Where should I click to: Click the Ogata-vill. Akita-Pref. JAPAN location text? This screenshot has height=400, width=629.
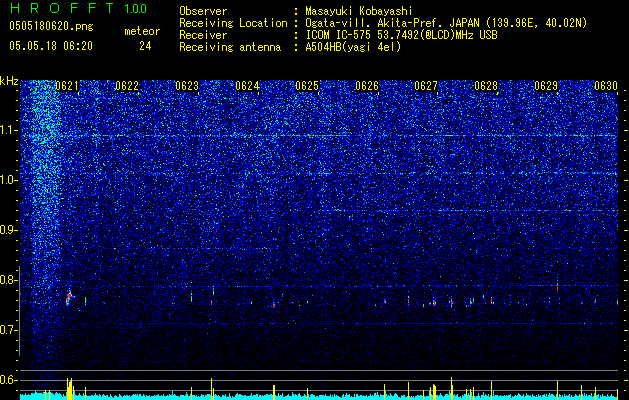(446, 23)
